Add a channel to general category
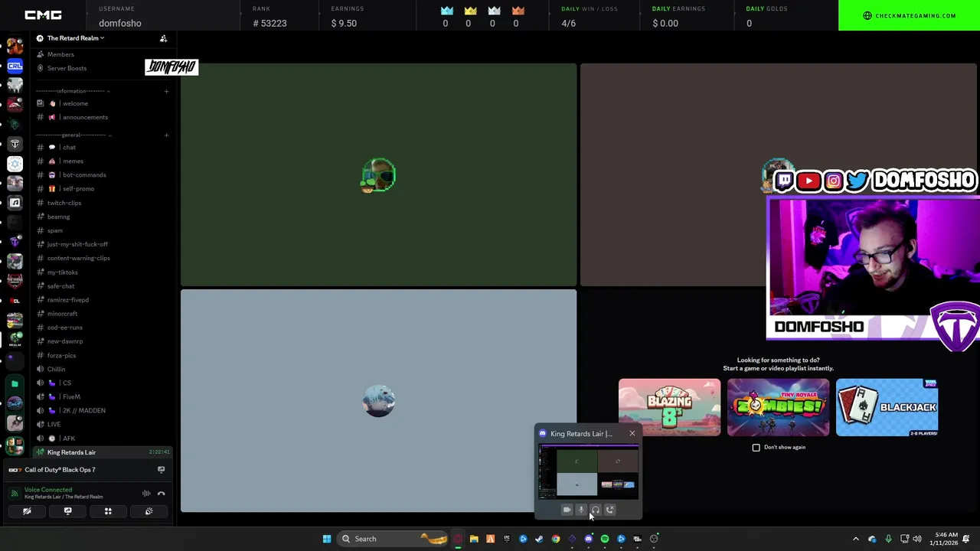The height and width of the screenshot is (551, 980). (166, 135)
